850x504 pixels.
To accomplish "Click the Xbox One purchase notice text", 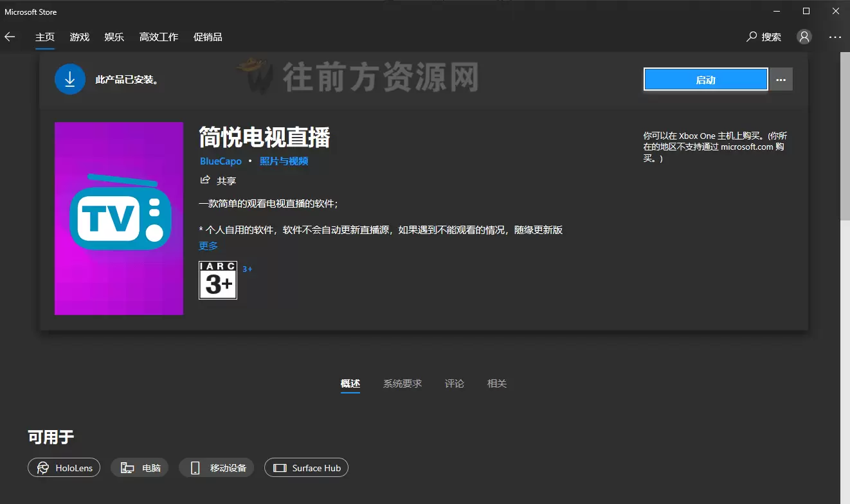I will pos(715,147).
